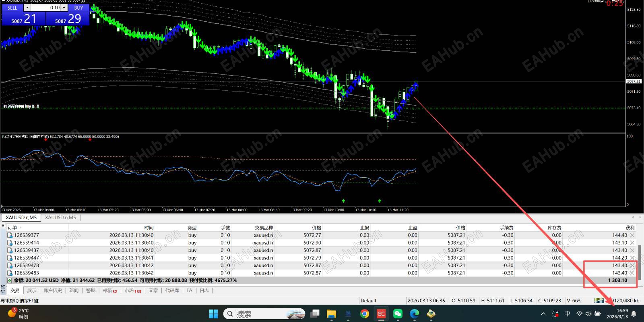The image size is (644, 322).
Task: Click the taskbar search box
Action: (x=264, y=314)
